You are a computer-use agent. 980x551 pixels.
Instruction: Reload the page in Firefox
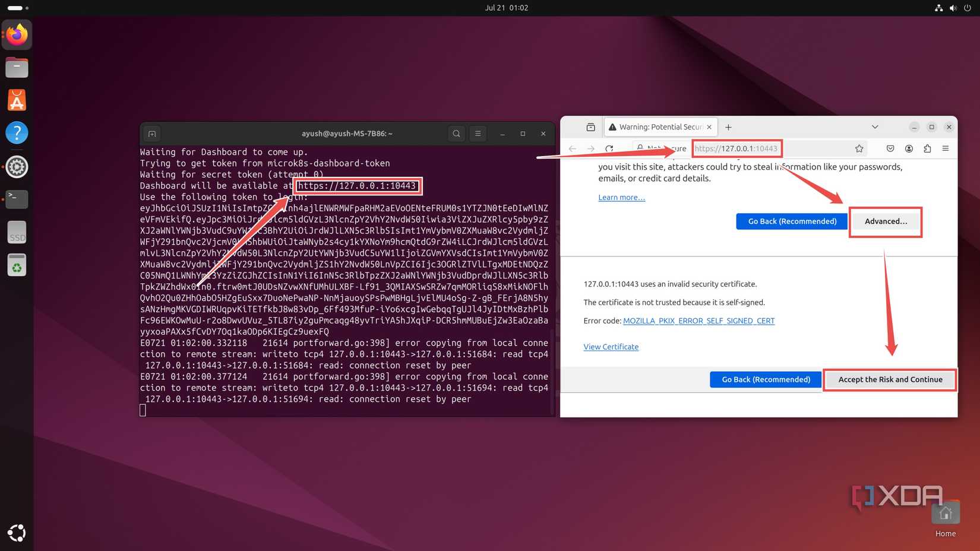(609, 148)
